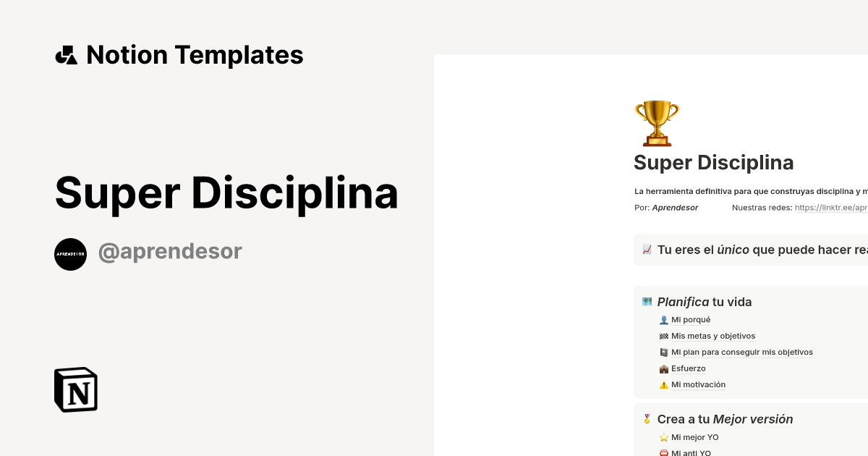Viewport: 868px width, 456px height.
Task: Click the chart emoji in the callout block
Action: tap(647, 249)
